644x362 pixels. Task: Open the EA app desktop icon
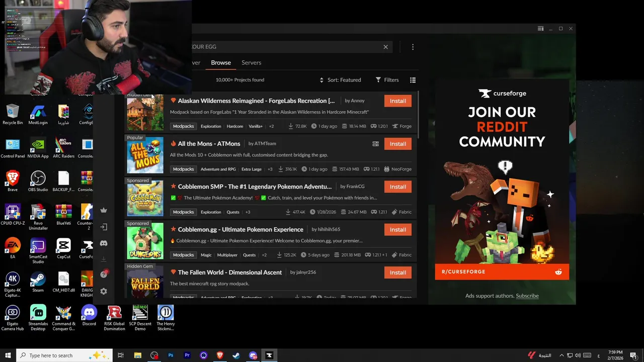pos(13,248)
